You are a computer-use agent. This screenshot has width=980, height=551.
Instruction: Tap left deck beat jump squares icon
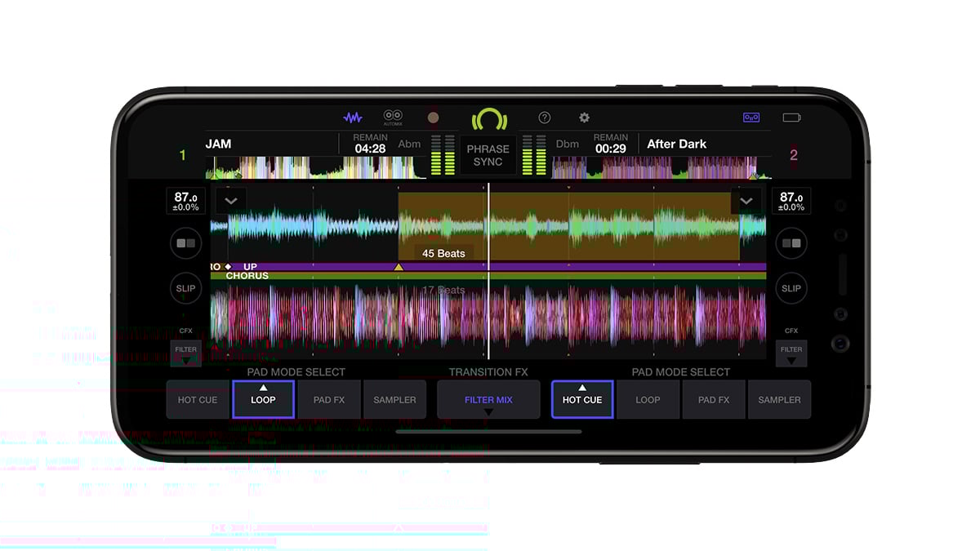[185, 243]
